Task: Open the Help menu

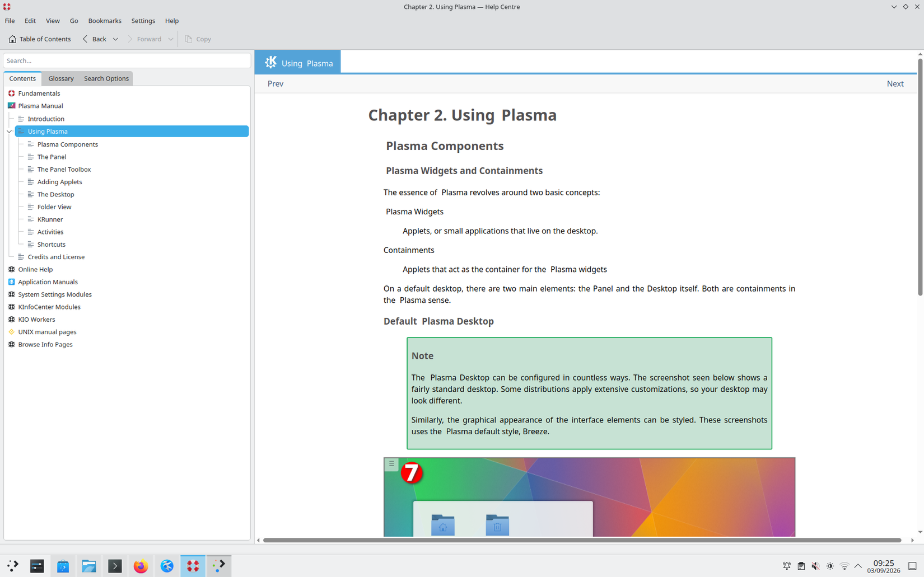Action: (172, 21)
